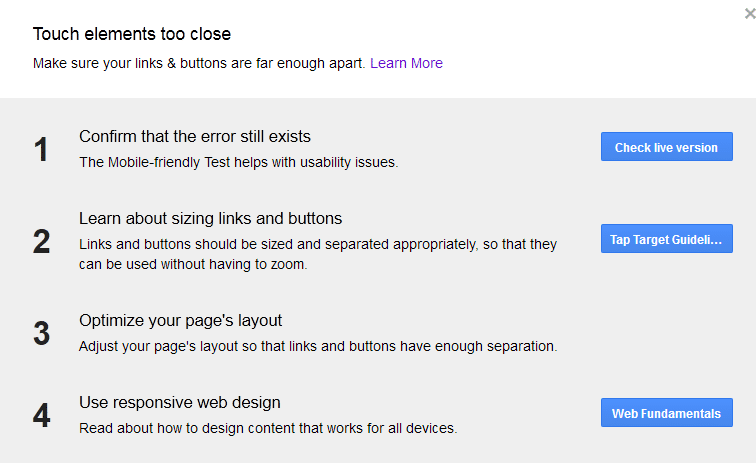Click the 'Make sure your links & buttons' sentence
The image size is (756, 473).
[200, 63]
